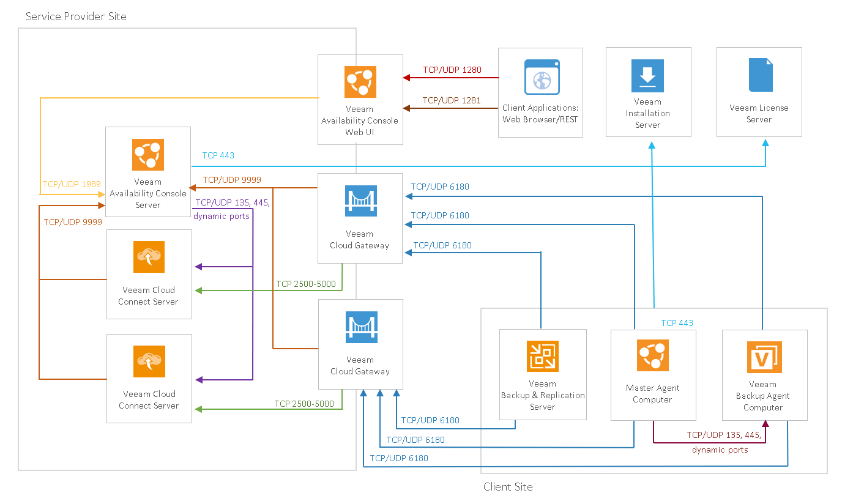
Task: Click the dark red 'TCP/UDP 135, 445,' label
Action: pyautogui.click(x=724, y=435)
